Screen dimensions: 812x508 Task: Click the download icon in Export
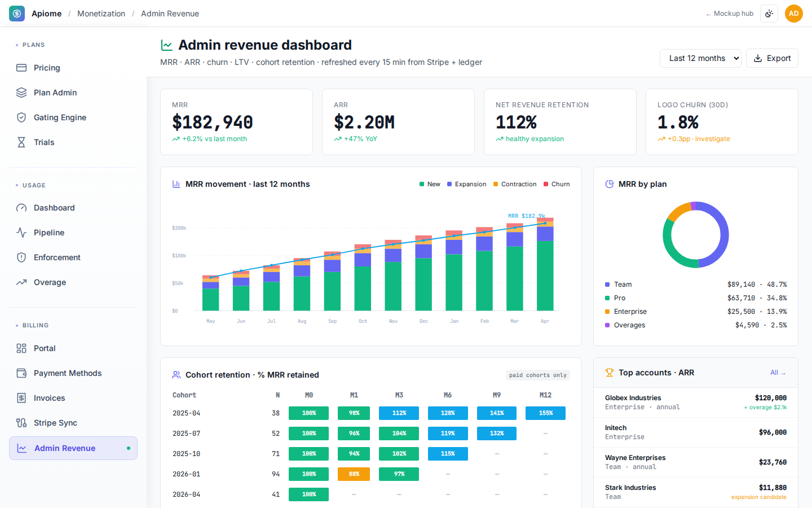[758, 58]
